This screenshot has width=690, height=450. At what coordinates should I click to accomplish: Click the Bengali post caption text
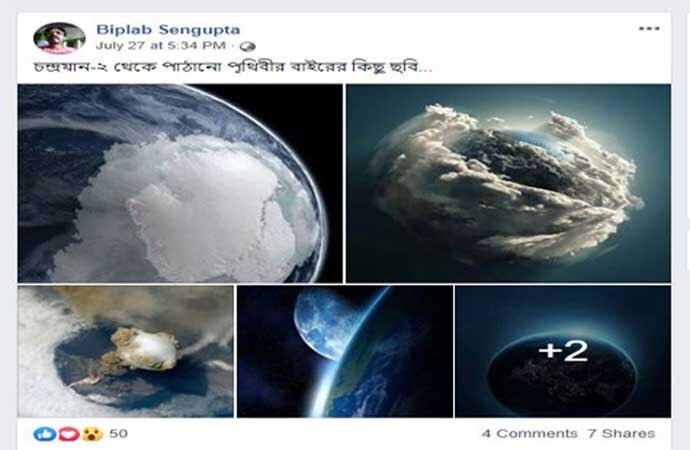coord(233,67)
